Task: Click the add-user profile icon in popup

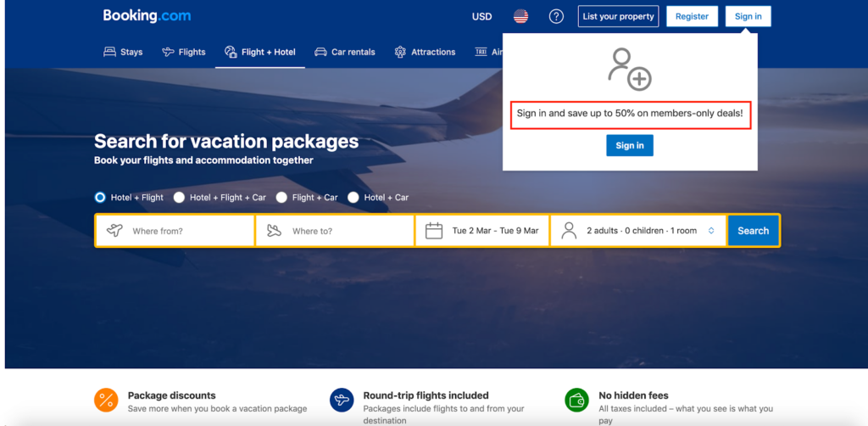Action: click(x=629, y=70)
